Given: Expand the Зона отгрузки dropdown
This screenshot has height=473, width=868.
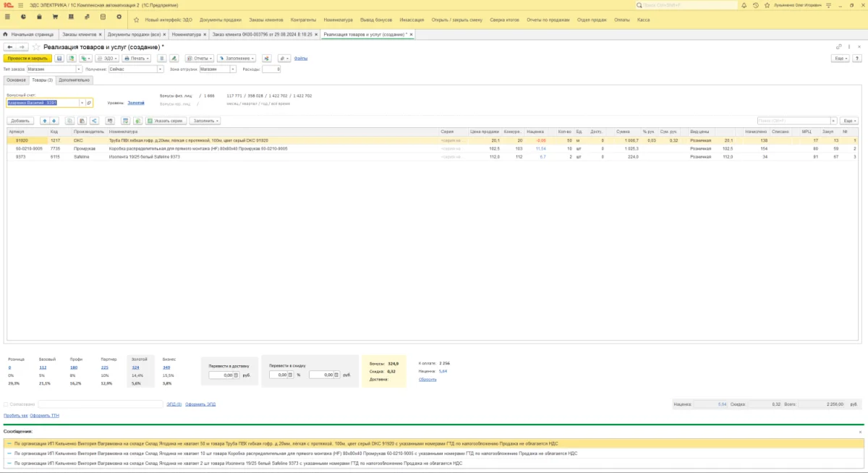Looking at the screenshot, I should click(234, 69).
